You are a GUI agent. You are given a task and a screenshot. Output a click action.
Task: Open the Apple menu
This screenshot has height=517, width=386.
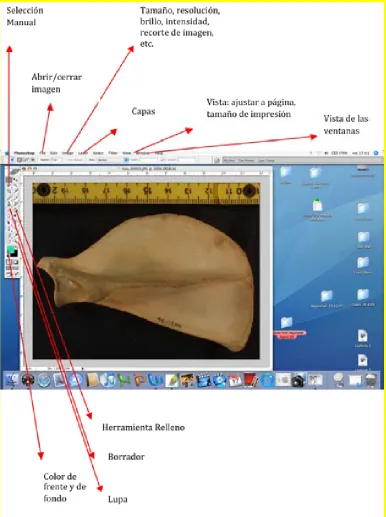click(7, 153)
